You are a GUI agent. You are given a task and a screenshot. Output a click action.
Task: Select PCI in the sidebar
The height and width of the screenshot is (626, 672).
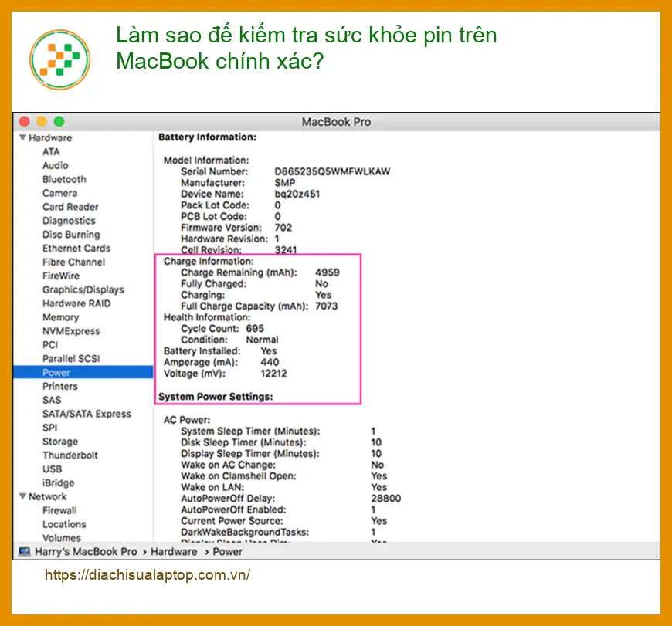point(49,345)
